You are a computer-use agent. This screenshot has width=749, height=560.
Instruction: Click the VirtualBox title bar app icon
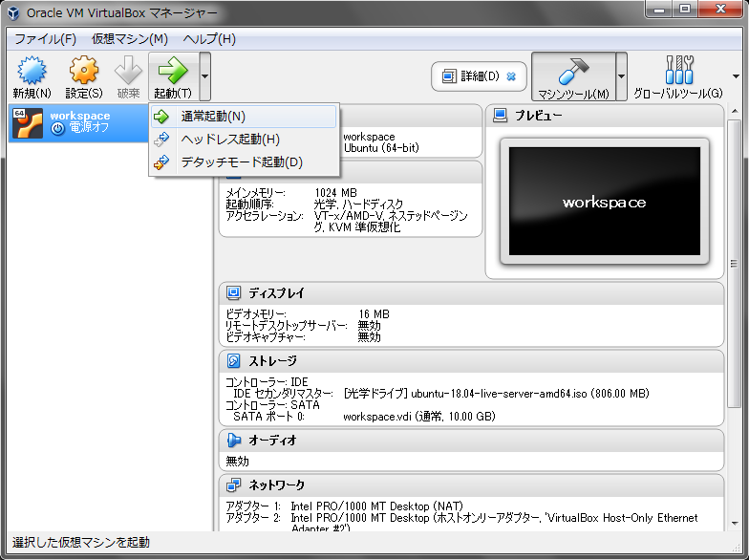click(x=13, y=12)
